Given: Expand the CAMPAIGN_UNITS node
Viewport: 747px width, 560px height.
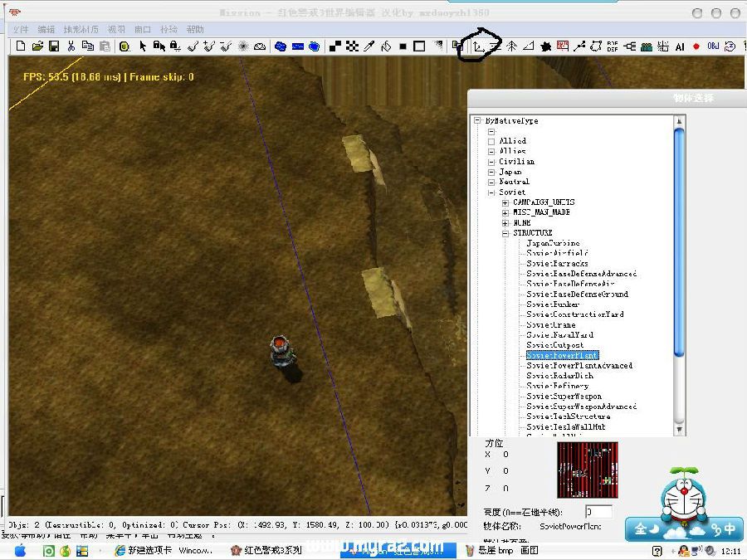Looking at the screenshot, I should [505, 203].
